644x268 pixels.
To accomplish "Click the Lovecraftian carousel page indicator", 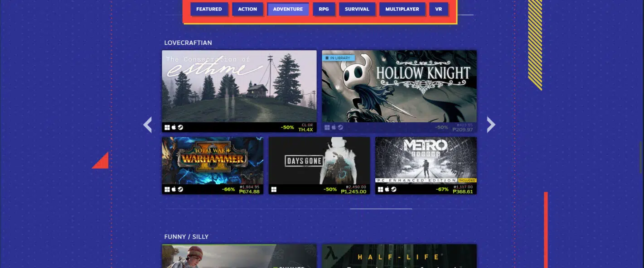I will click(x=381, y=209).
